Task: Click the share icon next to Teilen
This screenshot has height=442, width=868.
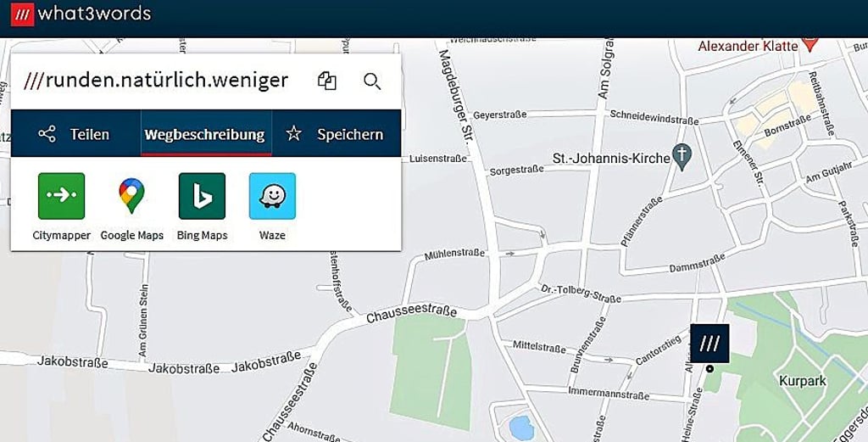Action: coord(47,134)
